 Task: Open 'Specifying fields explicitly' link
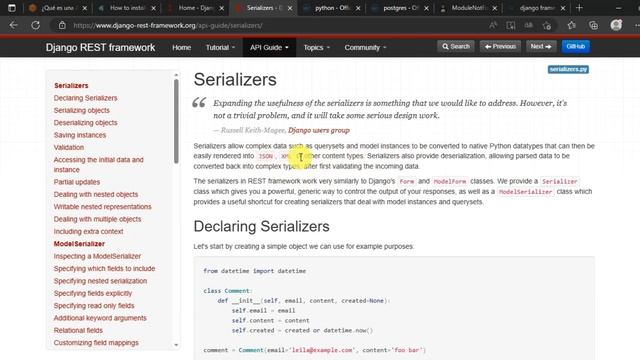point(93,293)
